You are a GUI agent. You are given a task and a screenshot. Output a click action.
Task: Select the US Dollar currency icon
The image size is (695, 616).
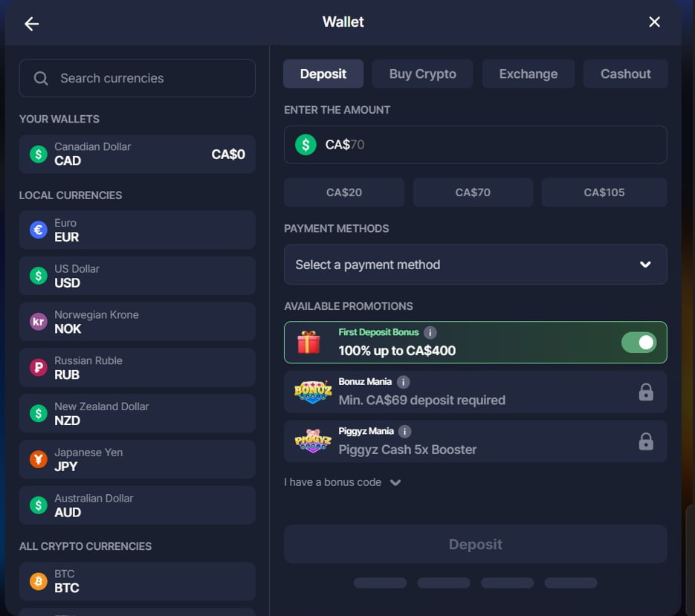pyautogui.click(x=38, y=276)
